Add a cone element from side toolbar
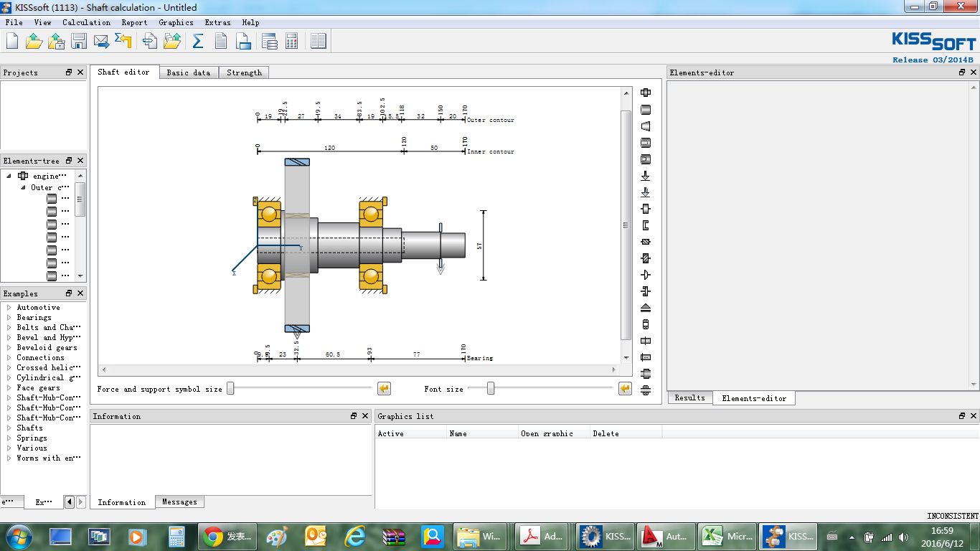This screenshot has width=980, height=551. 646,126
